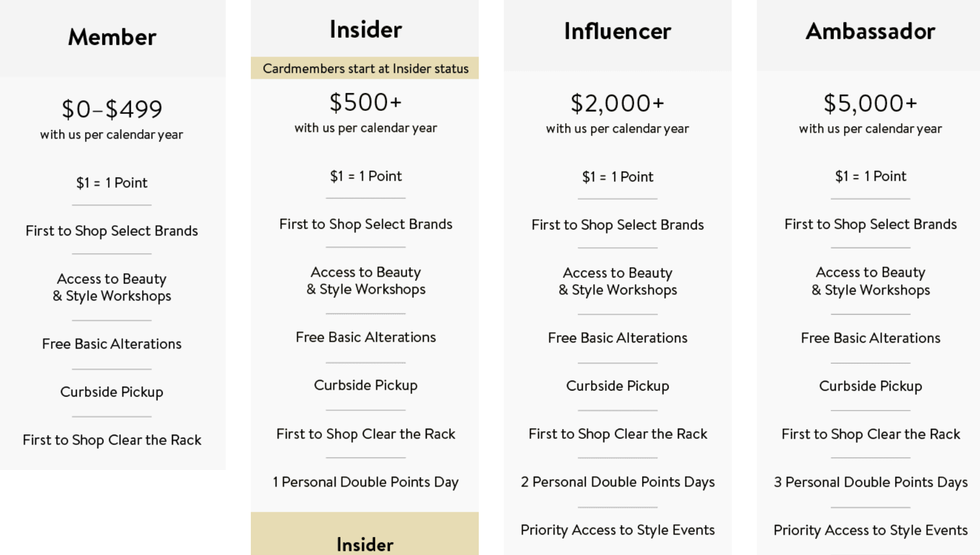This screenshot has height=555, width=980.
Task: Click Ambassador's Curbside Pickup benefit
Action: pos(870,386)
